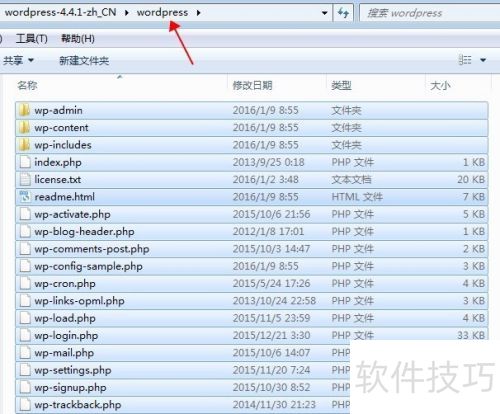Select the wp-config-sample.php file
The image size is (500, 414).
tap(252, 266)
